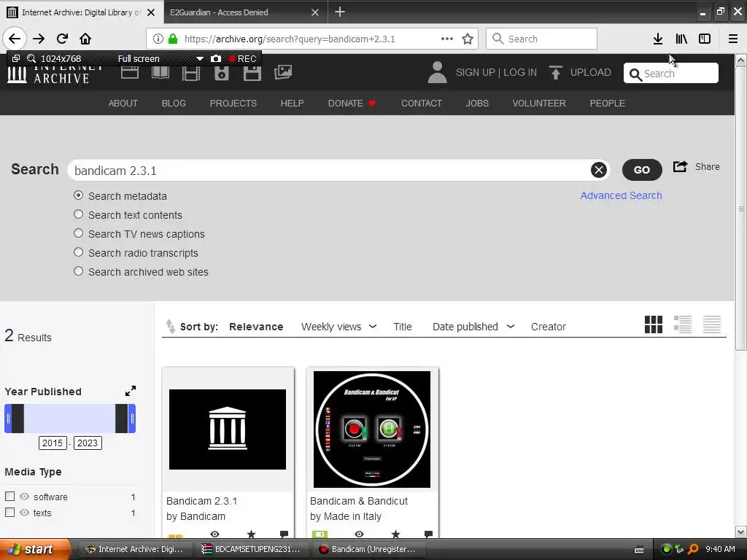Click the Share icon
The height and width of the screenshot is (560, 747).
click(x=680, y=167)
